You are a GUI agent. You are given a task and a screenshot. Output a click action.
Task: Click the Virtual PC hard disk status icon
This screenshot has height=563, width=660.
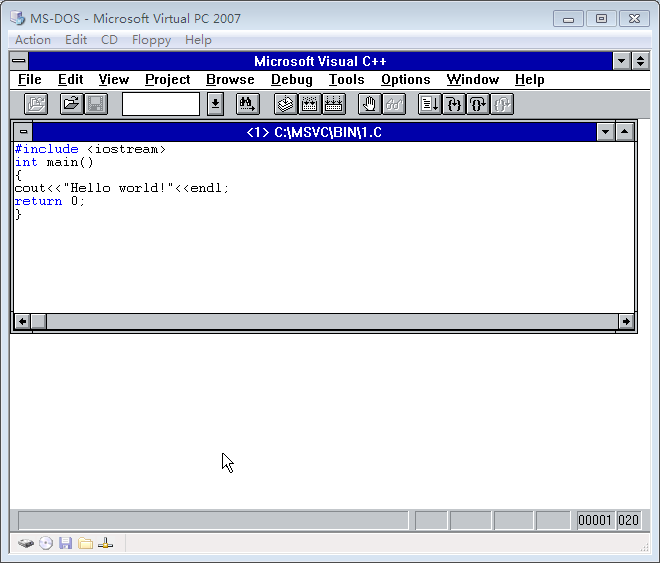(26, 543)
